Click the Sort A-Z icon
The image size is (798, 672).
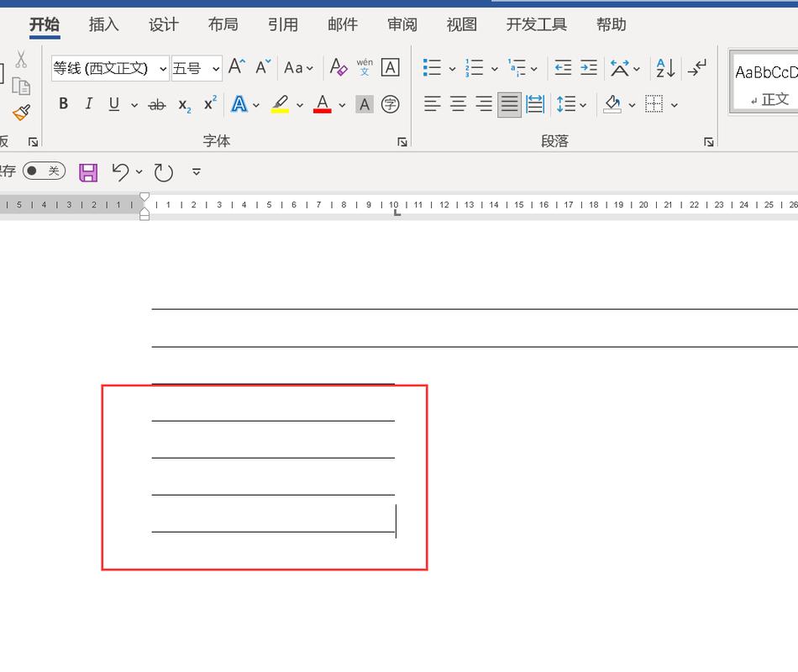665,68
